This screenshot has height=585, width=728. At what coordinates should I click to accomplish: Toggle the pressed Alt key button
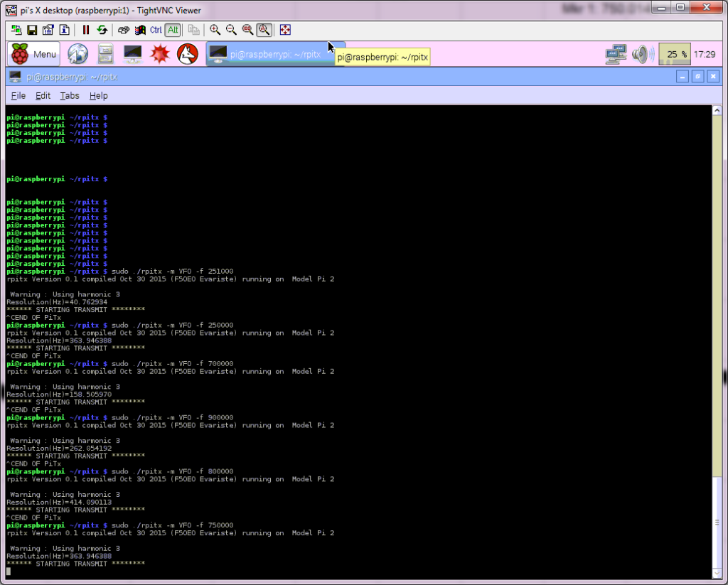[x=173, y=30]
